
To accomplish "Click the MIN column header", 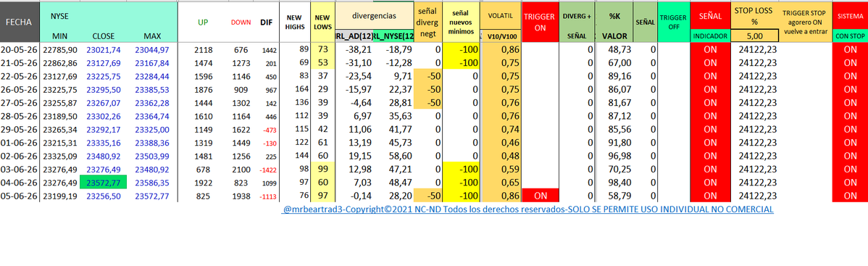I will pyautogui.click(x=59, y=36).
